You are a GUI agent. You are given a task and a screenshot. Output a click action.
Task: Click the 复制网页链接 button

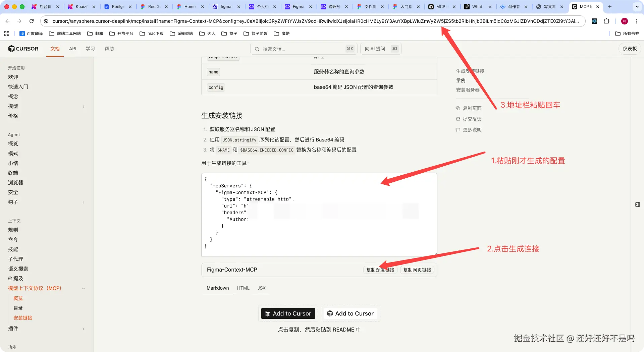(417, 270)
